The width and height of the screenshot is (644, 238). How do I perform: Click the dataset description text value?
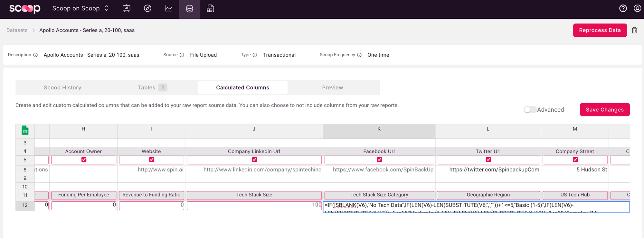pyautogui.click(x=91, y=55)
